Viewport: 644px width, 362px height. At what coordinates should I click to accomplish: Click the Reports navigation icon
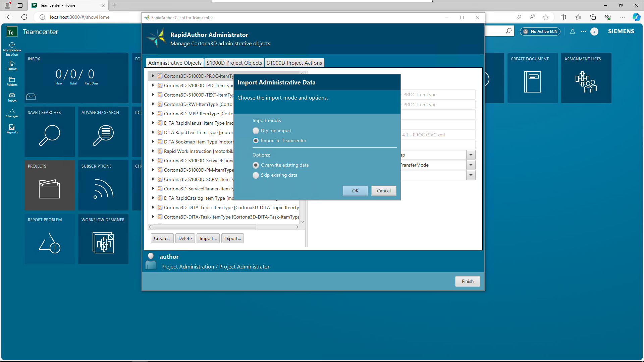[12, 129]
